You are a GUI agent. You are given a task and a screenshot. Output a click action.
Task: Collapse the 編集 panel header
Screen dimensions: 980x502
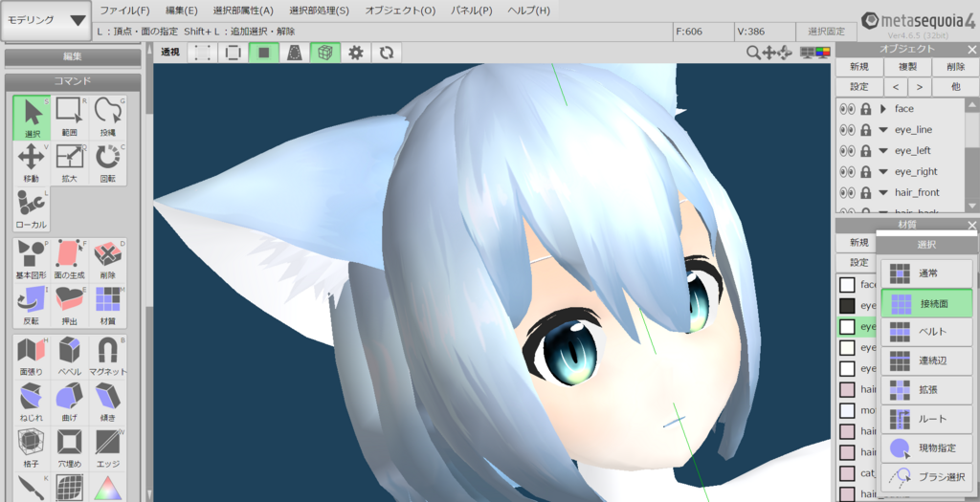(x=73, y=56)
